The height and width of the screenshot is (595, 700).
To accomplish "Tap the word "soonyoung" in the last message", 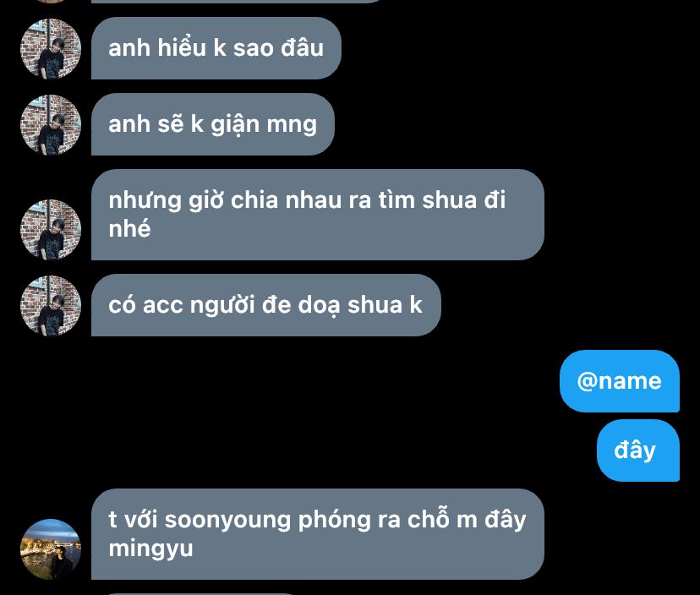I will click(x=227, y=521).
